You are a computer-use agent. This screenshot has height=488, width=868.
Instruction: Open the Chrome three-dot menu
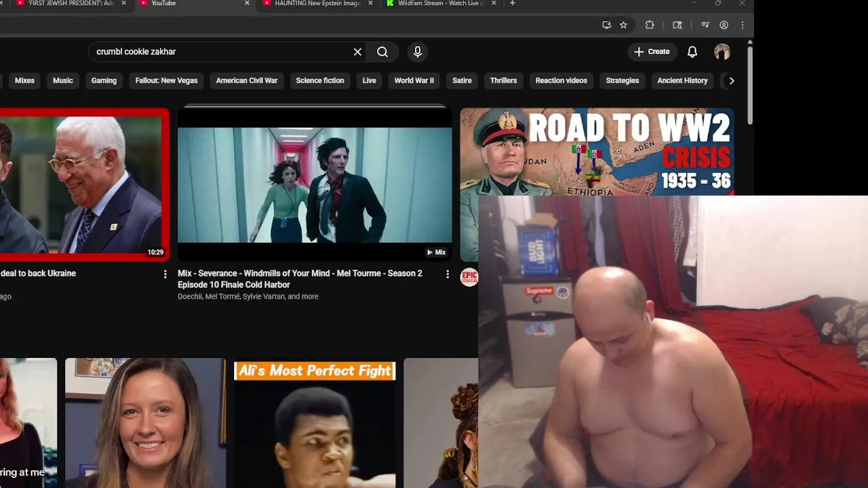[743, 25]
